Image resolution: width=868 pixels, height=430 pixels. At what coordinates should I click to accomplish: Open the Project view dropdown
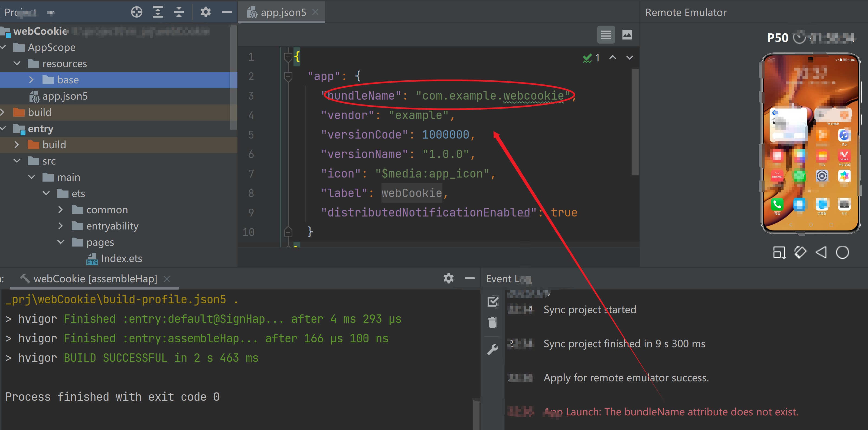click(51, 13)
